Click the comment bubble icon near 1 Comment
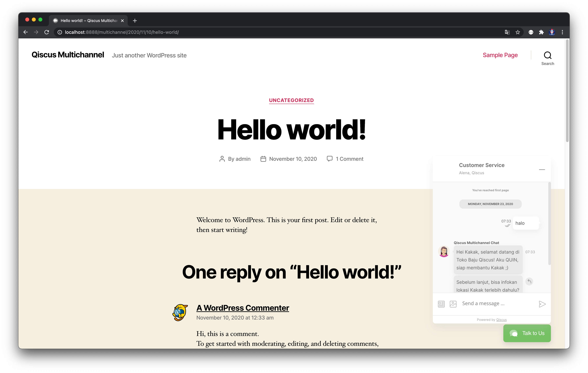 click(x=330, y=159)
